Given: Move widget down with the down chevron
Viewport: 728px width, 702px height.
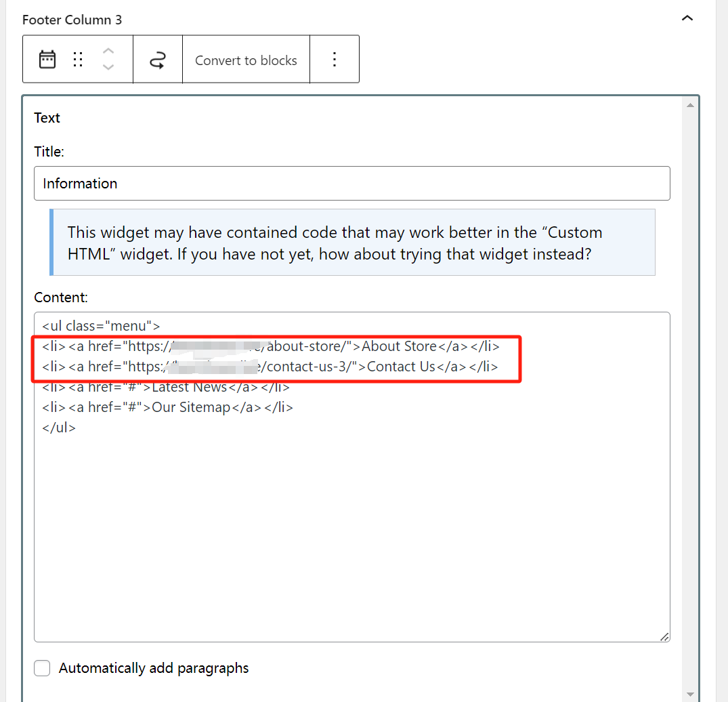Looking at the screenshot, I should (108, 67).
